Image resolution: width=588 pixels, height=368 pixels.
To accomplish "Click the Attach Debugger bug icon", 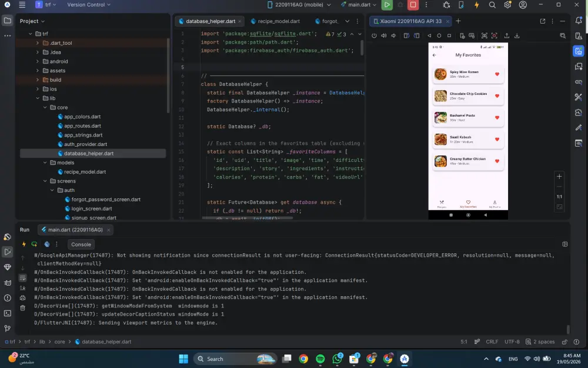I will pos(446,5).
